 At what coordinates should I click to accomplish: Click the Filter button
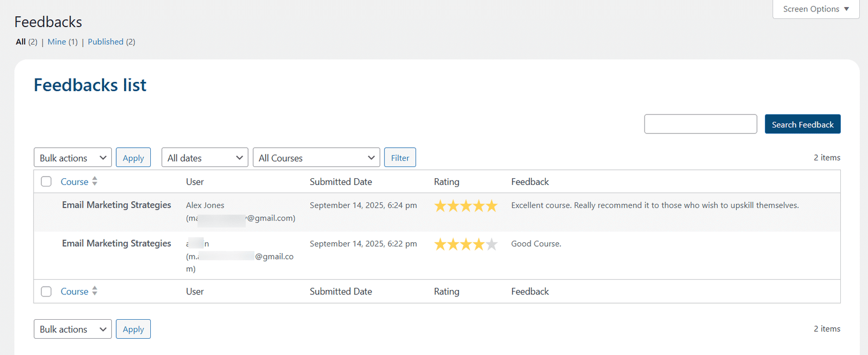(400, 158)
